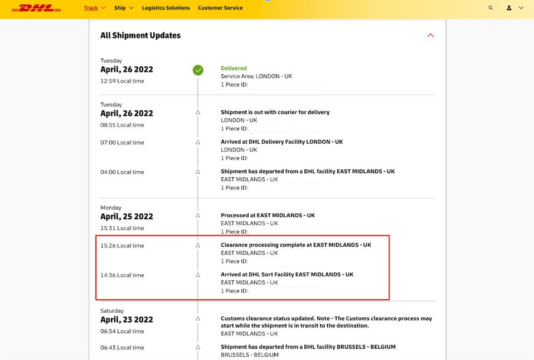Click the DHL logo
The height and width of the screenshot is (360, 534).
[x=36, y=8]
